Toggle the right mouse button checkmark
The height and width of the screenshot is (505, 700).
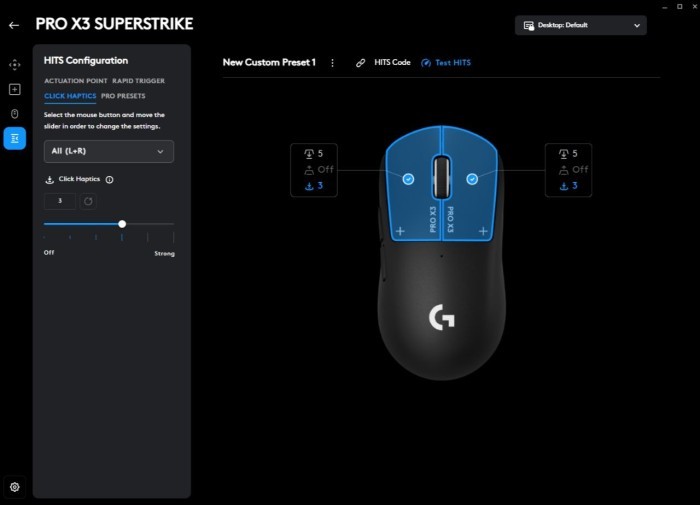[x=472, y=179]
